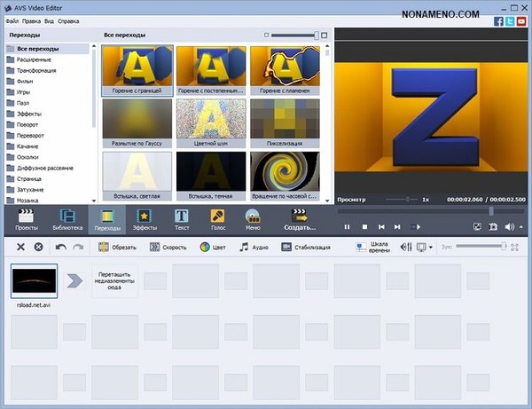This screenshot has width=532, height=409.
Task: Open the Файл (File) menu
Action: click(x=12, y=19)
